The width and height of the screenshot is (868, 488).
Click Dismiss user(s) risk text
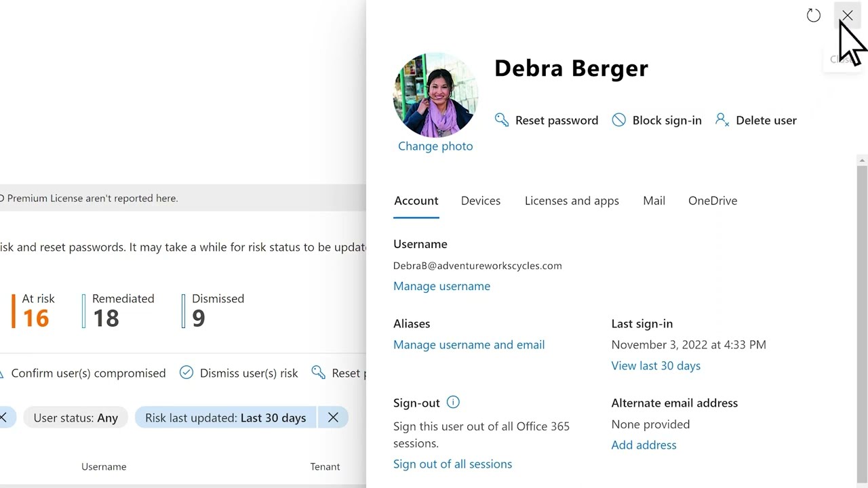tap(249, 373)
